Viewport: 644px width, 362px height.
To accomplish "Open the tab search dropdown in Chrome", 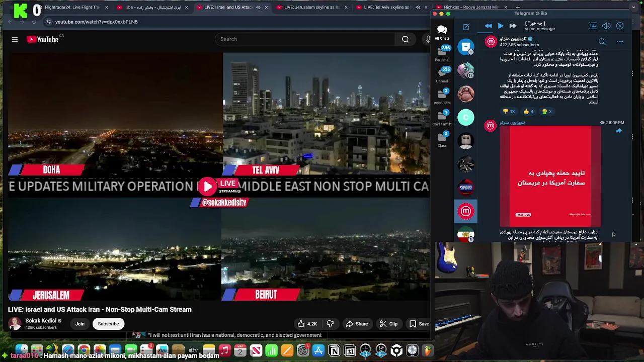I will [x=633, y=8].
